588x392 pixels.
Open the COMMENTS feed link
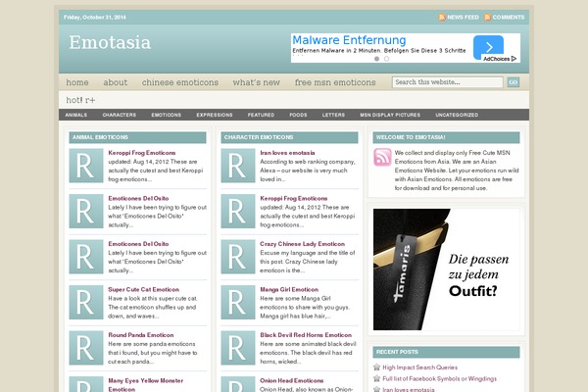click(509, 18)
